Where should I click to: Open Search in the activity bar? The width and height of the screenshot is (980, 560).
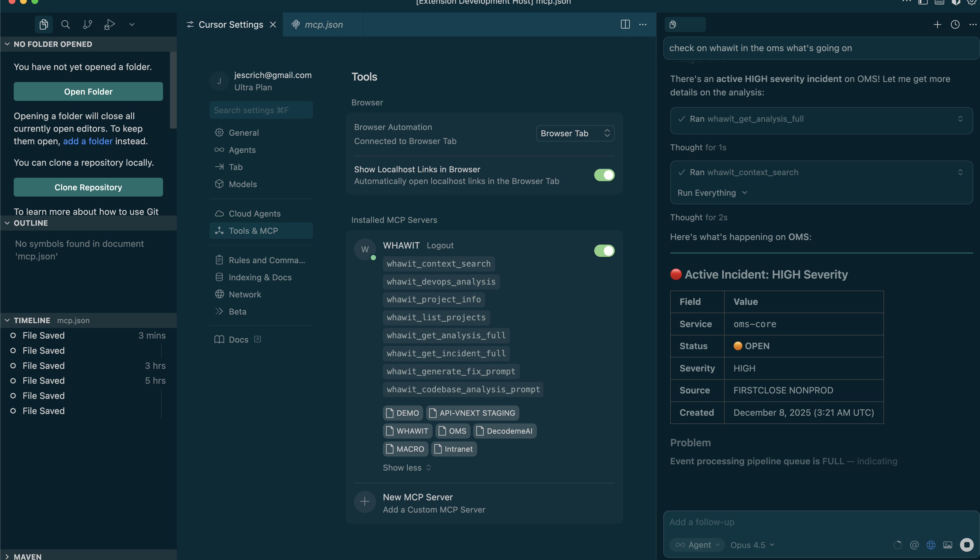pos(65,24)
